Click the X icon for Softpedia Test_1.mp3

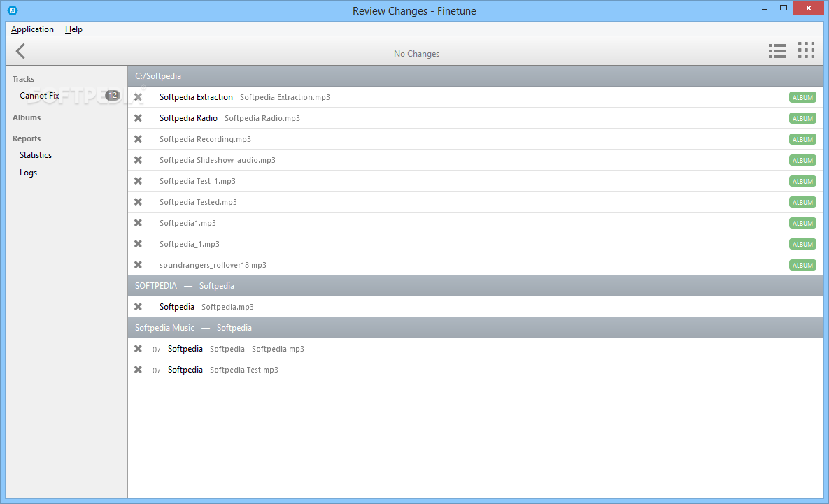(138, 180)
